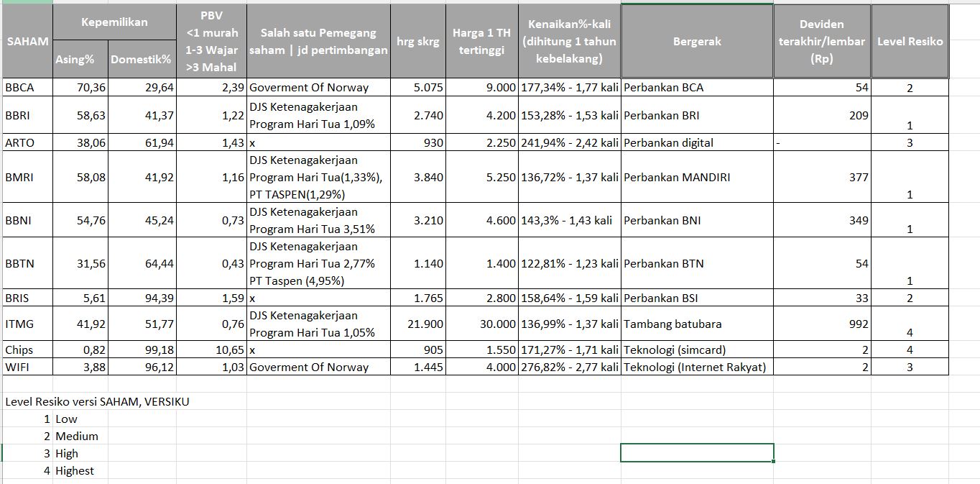
Task: Select the Chips ticker cell
Action: (x=27, y=350)
